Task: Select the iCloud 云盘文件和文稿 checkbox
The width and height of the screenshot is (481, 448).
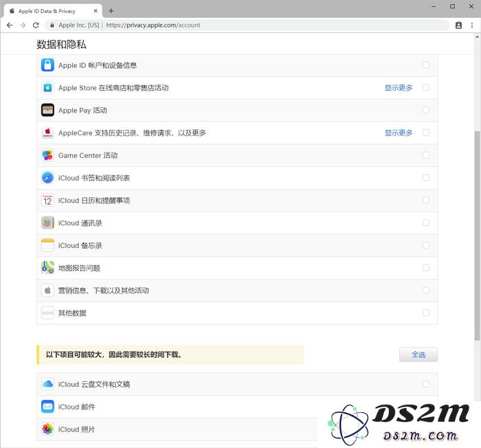Action: click(426, 384)
